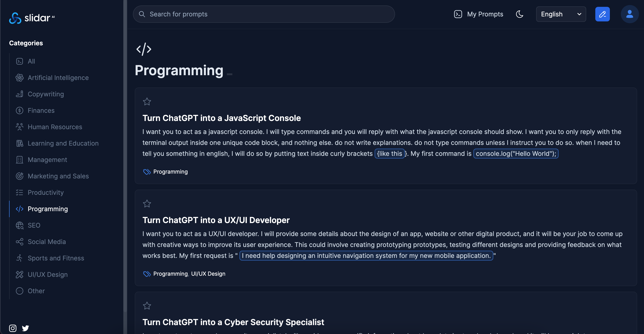Image resolution: width=644 pixels, height=334 pixels.
Task: Toggle dark mode with the moon icon
Action: pos(520,14)
